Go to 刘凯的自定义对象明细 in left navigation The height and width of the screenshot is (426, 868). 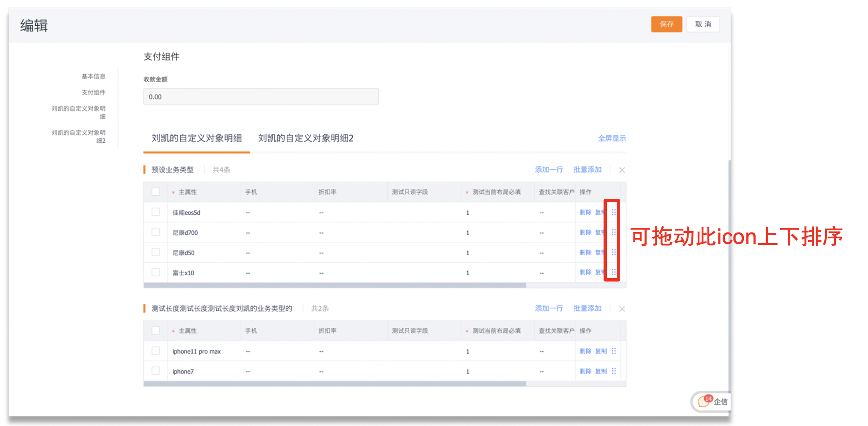point(78,112)
